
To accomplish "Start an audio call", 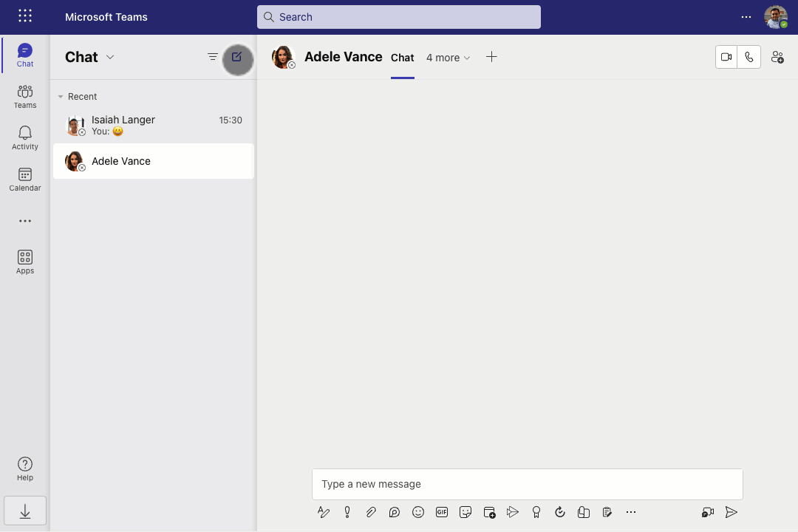I will (748, 57).
